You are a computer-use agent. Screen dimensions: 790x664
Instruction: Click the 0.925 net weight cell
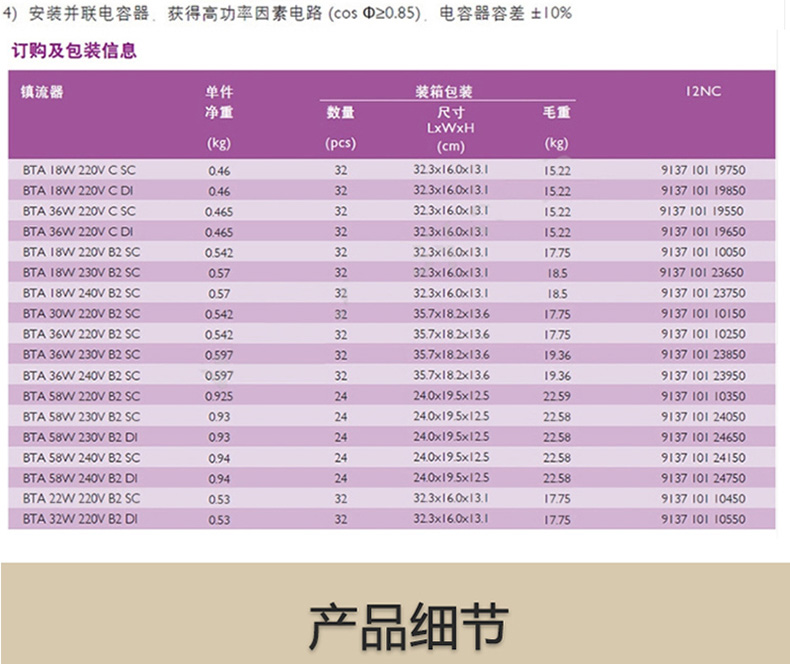click(219, 396)
